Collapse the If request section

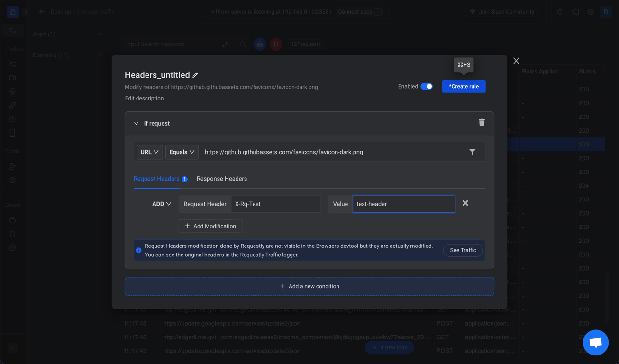tap(137, 124)
